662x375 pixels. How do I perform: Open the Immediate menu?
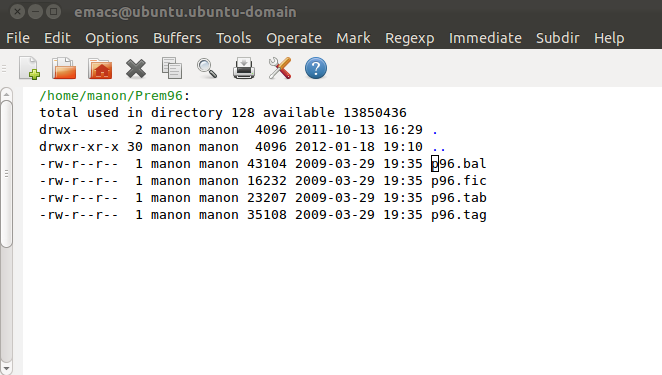pyautogui.click(x=485, y=38)
